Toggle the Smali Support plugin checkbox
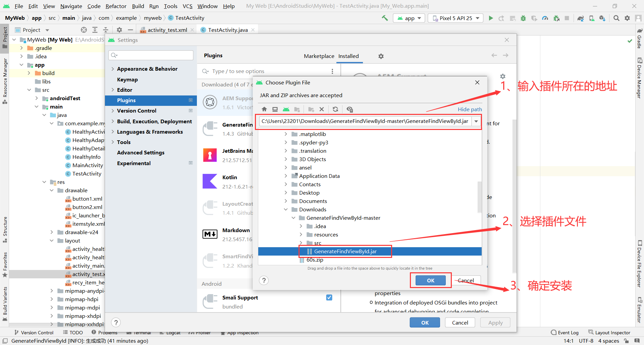This screenshot has height=345, width=644. click(329, 297)
